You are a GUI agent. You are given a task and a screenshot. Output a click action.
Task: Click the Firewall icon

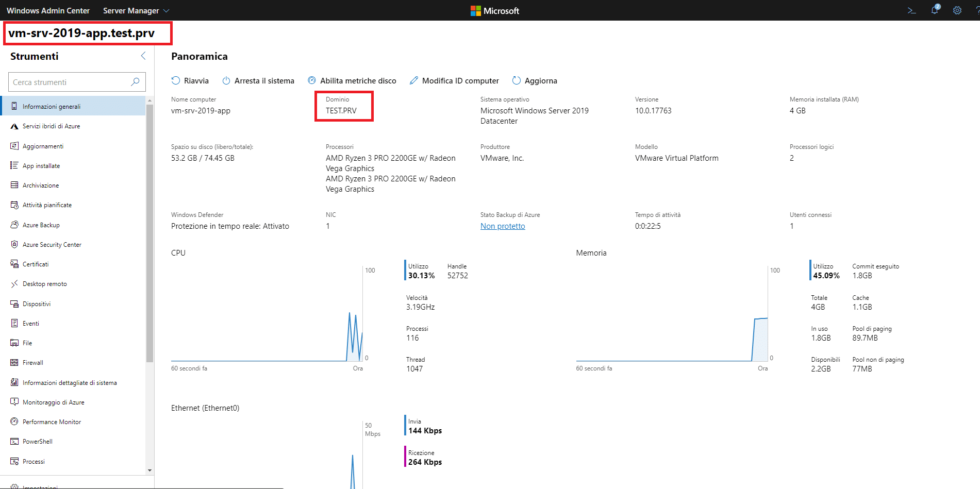pos(14,363)
